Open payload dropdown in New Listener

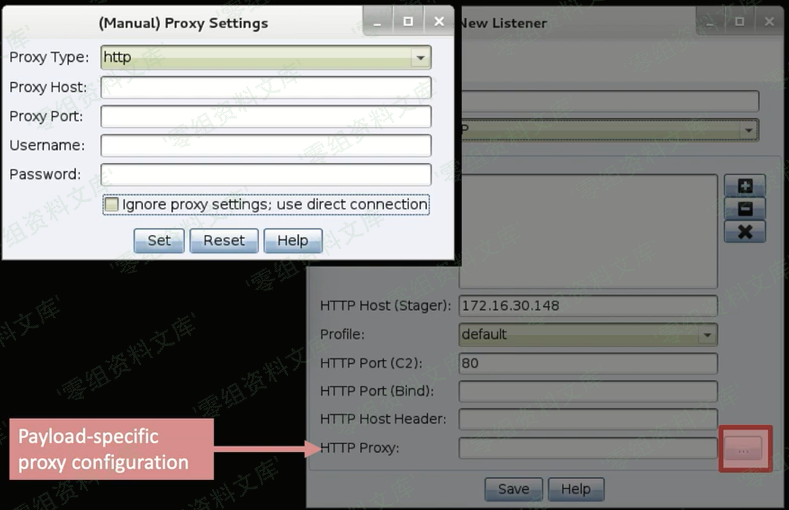[609, 130]
